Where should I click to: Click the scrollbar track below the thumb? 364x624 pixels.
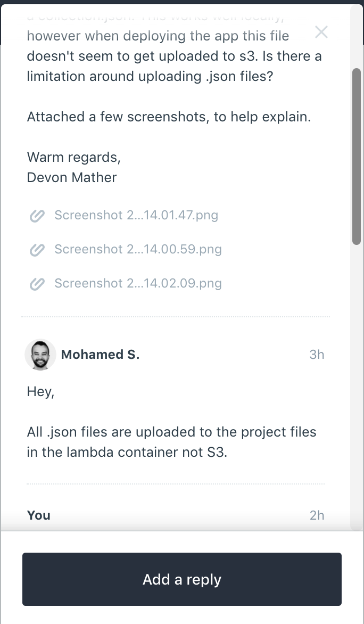tap(357, 386)
